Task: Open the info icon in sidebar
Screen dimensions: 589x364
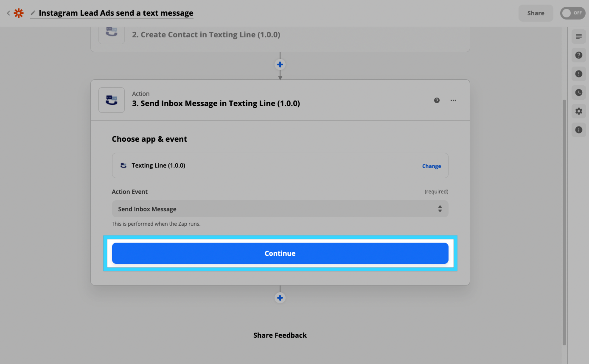Action: [x=579, y=130]
